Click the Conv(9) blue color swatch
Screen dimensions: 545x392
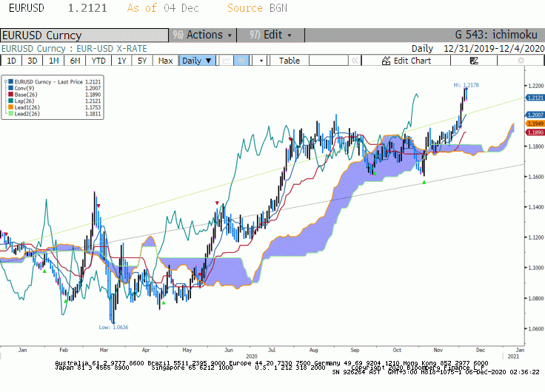(x=11, y=88)
